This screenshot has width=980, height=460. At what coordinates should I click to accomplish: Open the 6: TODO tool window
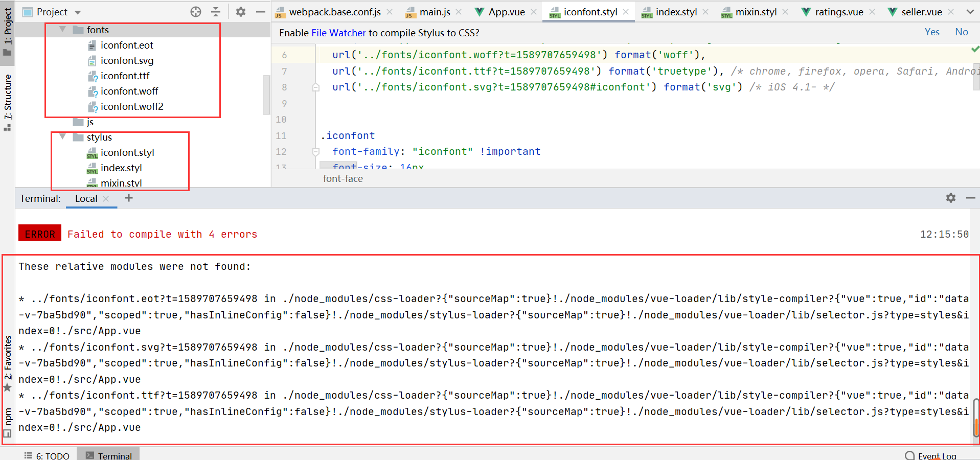(47, 455)
